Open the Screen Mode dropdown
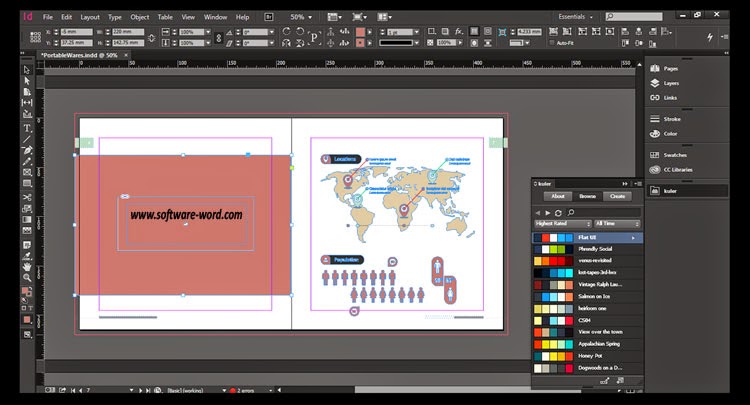This screenshot has width=750, height=405. 359,17
